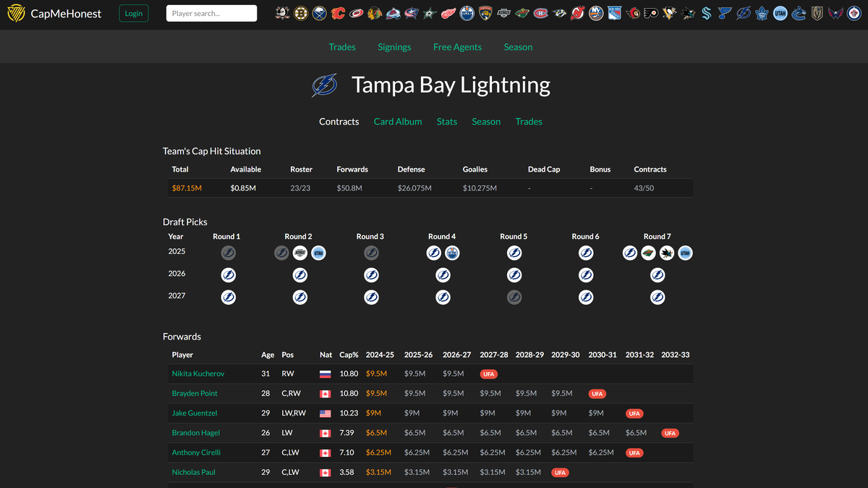Open the Nashville Predators logo
Image resolution: width=868 pixels, height=488 pixels.
tap(559, 13)
